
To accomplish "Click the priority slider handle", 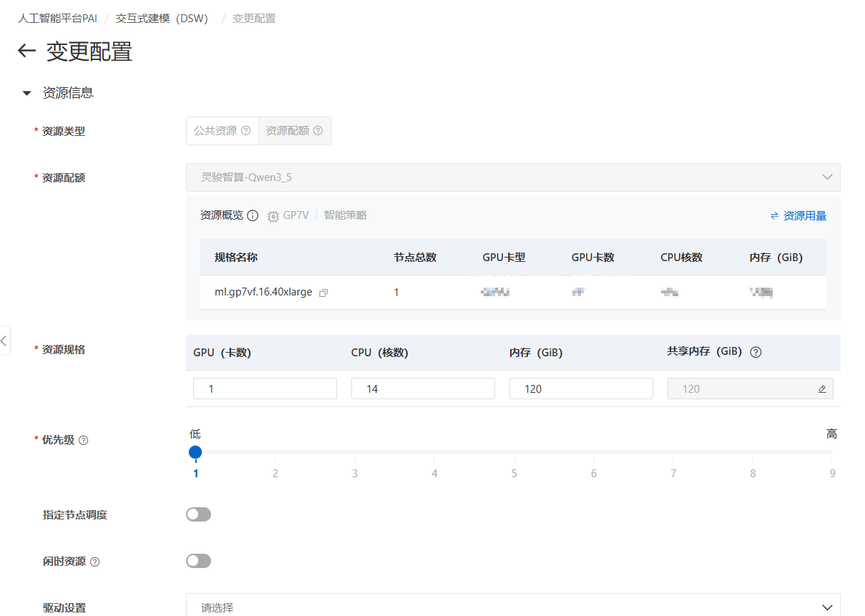I will [x=195, y=452].
